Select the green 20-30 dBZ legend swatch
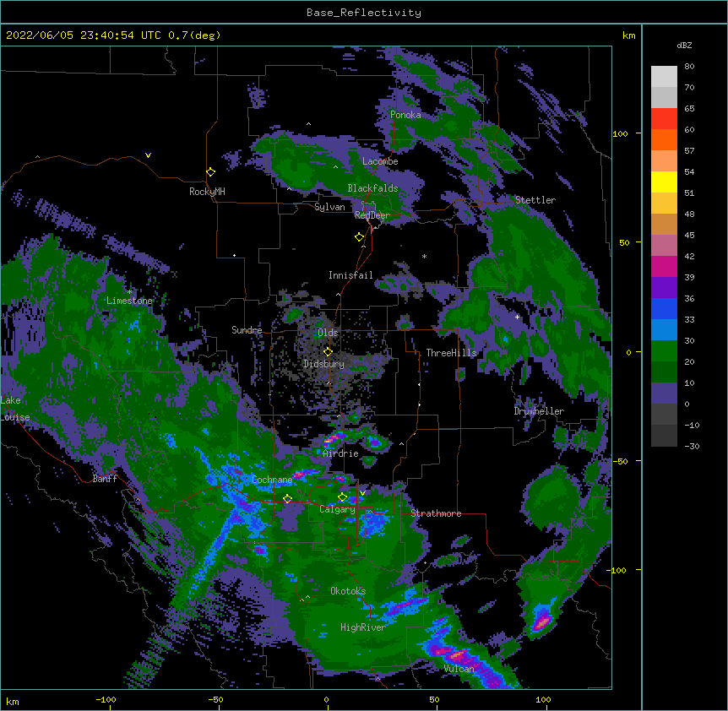728x711 pixels. [x=664, y=351]
